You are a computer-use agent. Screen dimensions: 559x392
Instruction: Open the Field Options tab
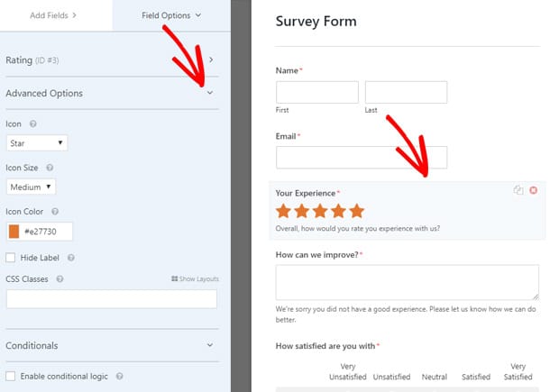click(x=171, y=15)
